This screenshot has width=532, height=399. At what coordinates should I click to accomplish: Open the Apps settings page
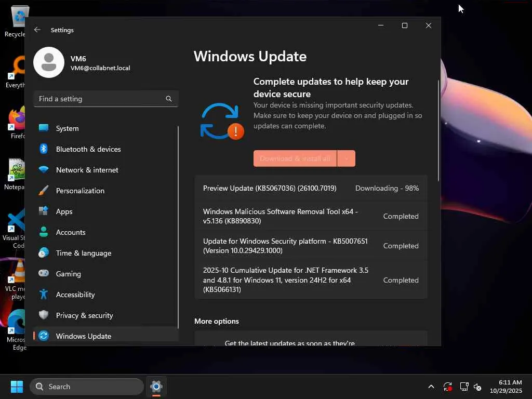[106, 211]
